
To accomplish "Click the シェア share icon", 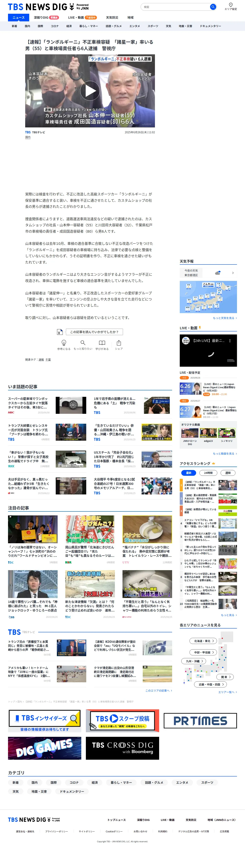I will [119, 343].
